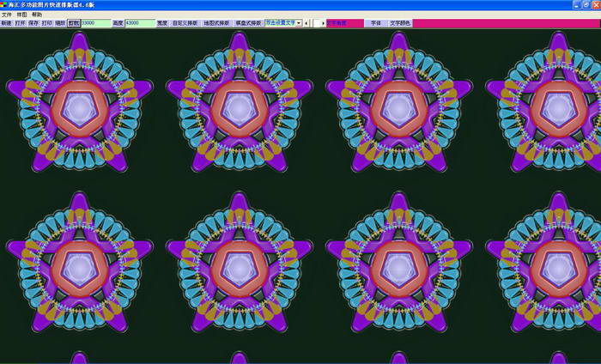This screenshot has width=601, height=364.
Task: Toggle the pressed 剪裁 toolbar button
Action: (x=74, y=23)
